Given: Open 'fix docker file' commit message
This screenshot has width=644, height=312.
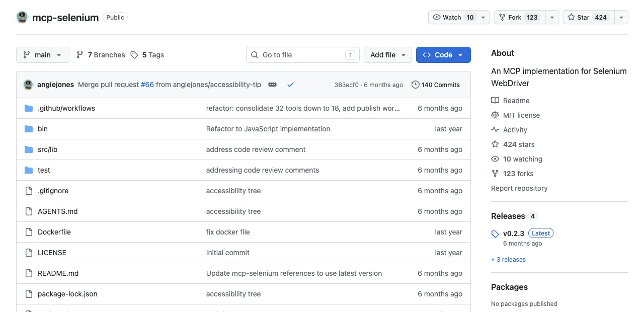Looking at the screenshot, I should tap(228, 232).
